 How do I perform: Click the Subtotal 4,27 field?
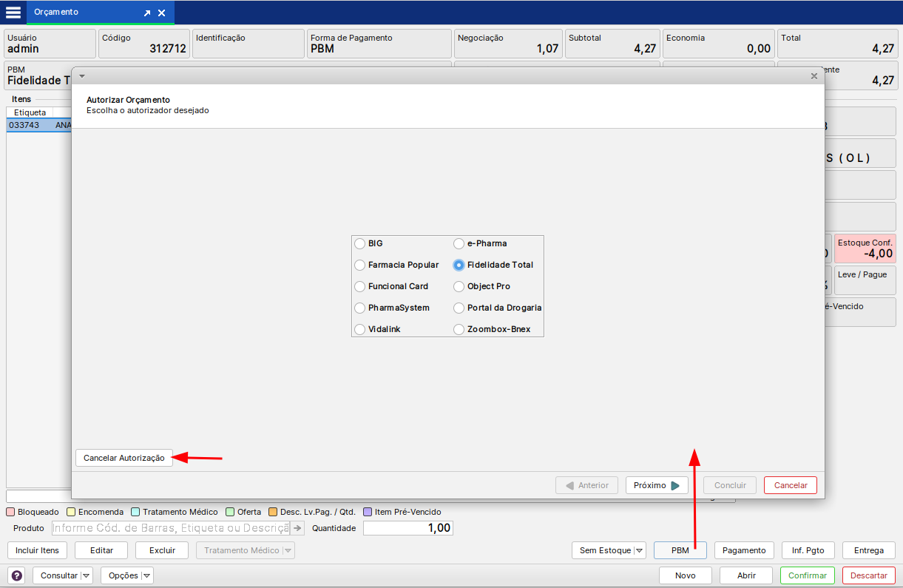612,44
